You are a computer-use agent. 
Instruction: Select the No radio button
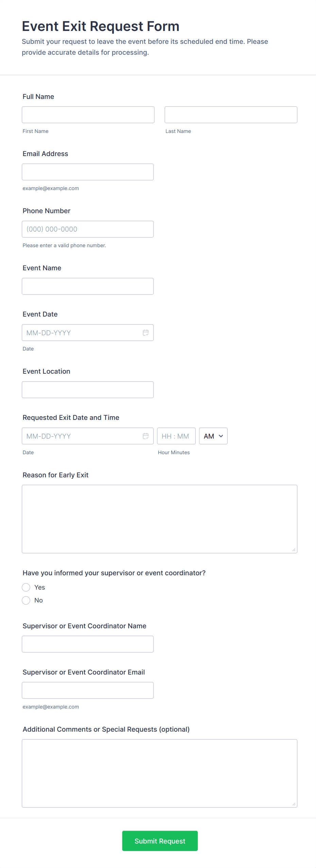[26, 600]
